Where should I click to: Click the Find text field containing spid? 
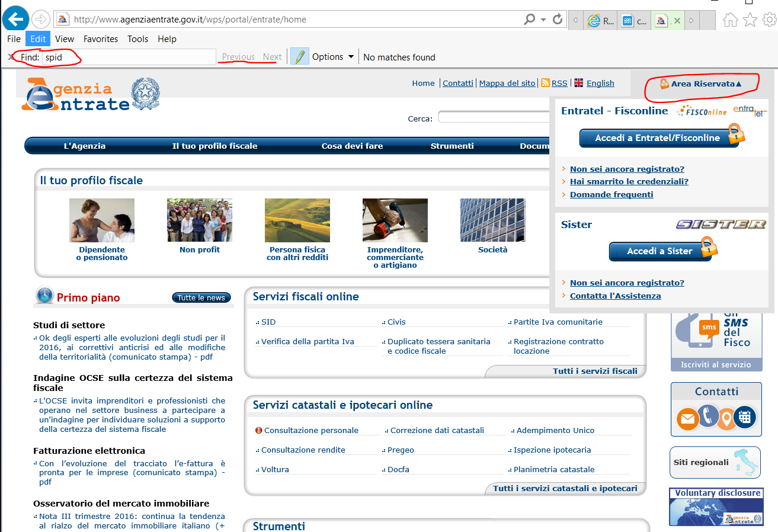pos(127,57)
